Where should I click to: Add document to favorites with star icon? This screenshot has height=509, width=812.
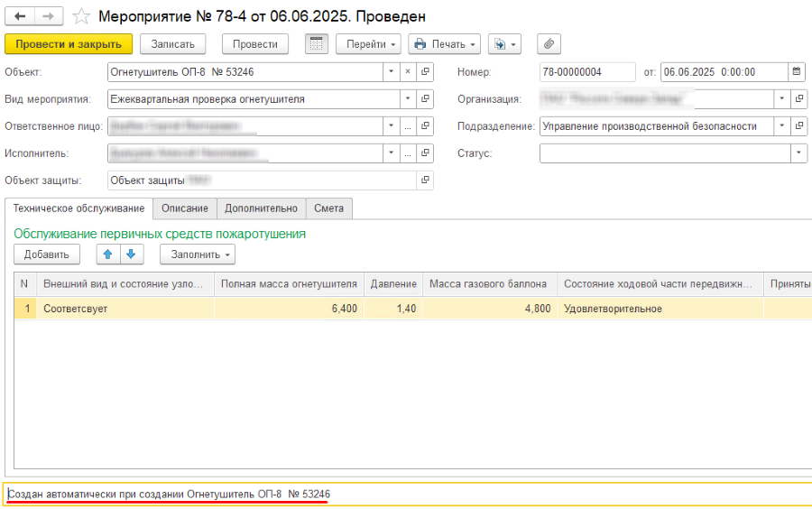point(81,16)
